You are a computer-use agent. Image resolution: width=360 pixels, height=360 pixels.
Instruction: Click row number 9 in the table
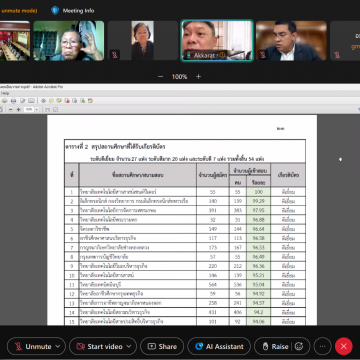72,266
